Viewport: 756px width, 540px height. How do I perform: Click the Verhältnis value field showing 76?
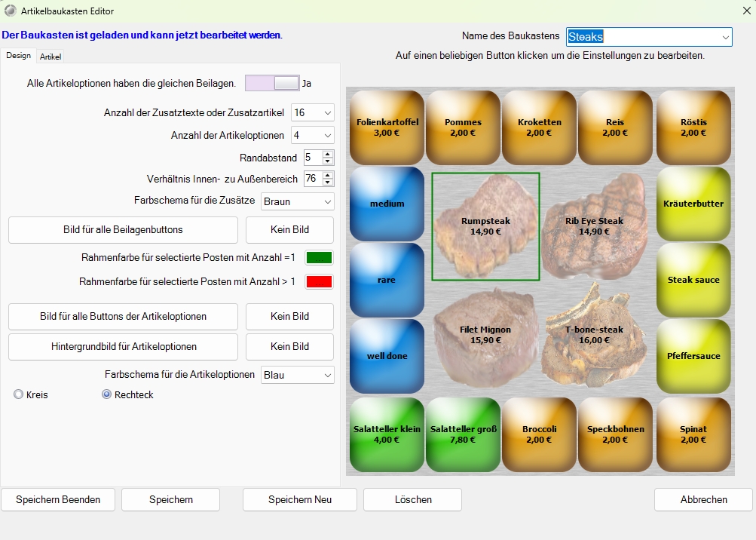click(x=313, y=179)
